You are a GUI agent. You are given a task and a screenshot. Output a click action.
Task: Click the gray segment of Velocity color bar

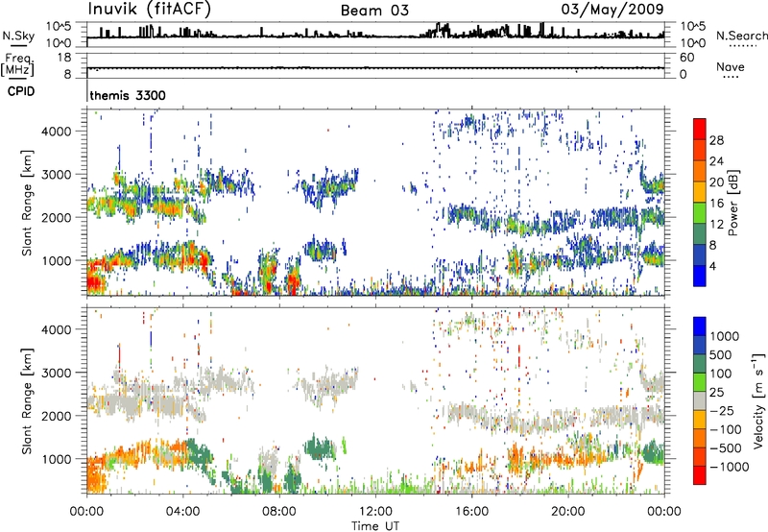[700, 401]
